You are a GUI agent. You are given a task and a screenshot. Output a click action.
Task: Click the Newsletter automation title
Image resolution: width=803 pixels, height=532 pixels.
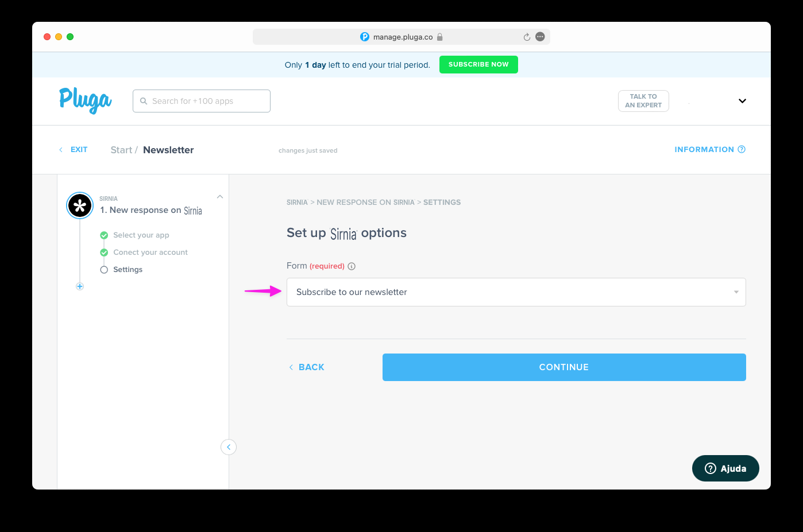[168, 150]
